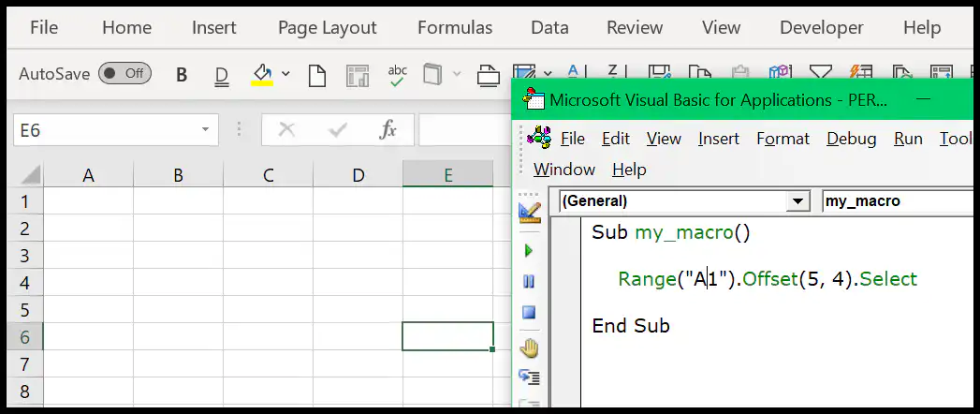Select row 8 header
The height and width of the screenshot is (414, 980).
point(25,392)
